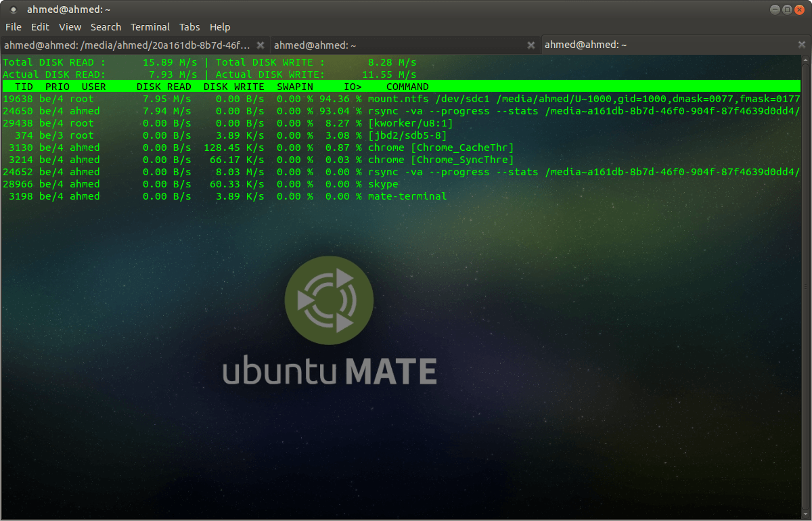Switch to the inactive "ahmed@ahmed: ~" tab
Image resolution: width=812 pixels, height=521 pixels.
click(406, 45)
